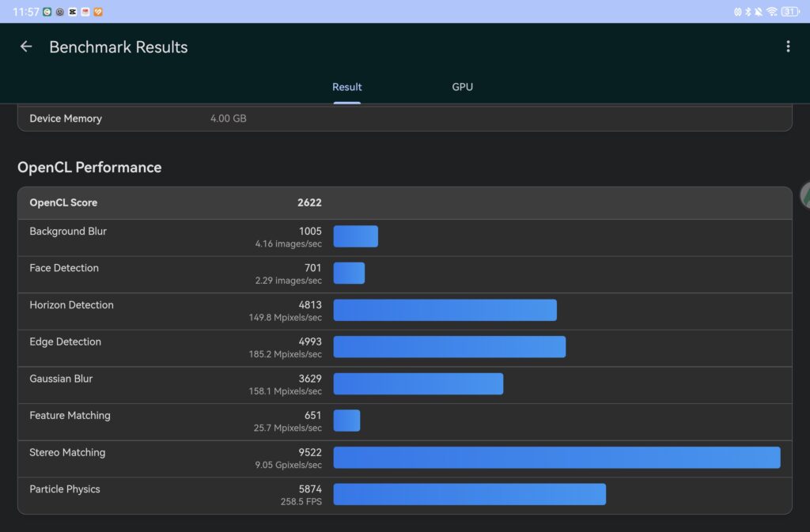Select the Result tab
810x532 pixels.
click(x=346, y=87)
